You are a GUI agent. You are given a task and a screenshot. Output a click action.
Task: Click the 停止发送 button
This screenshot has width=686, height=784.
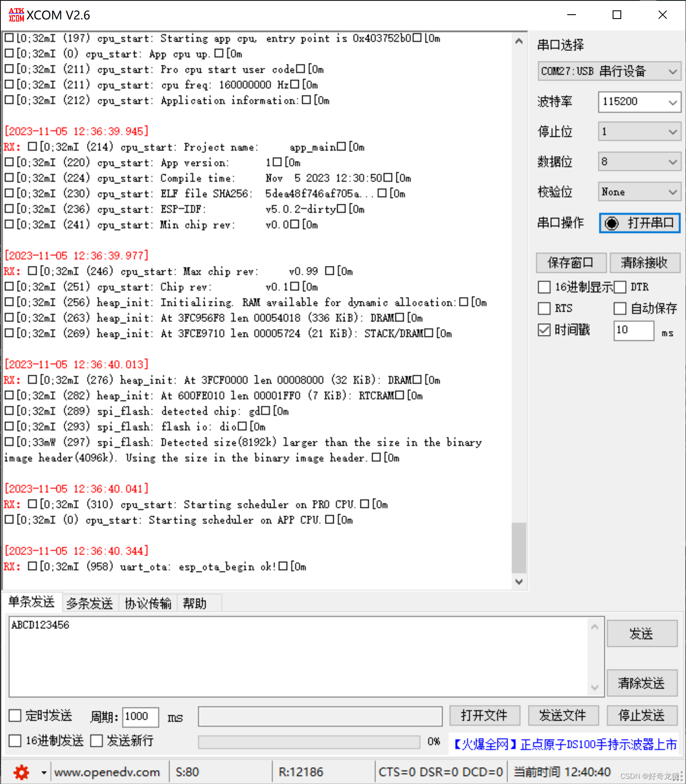pos(642,716)
